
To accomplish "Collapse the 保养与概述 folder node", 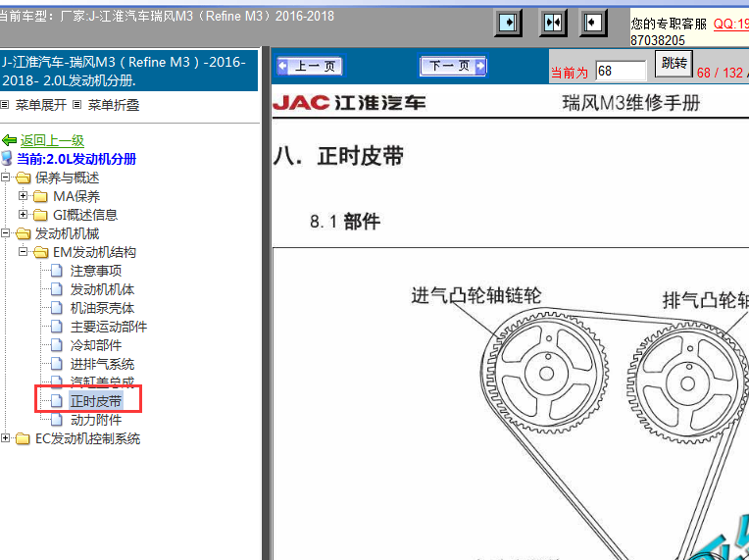I will click(5, 178).
